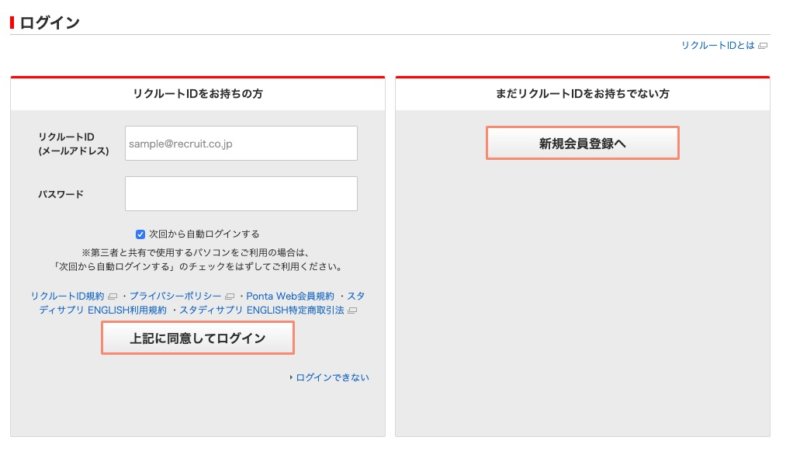Open the スタディサプリ ENGLISH特定商取引法 link

(262, 310)
